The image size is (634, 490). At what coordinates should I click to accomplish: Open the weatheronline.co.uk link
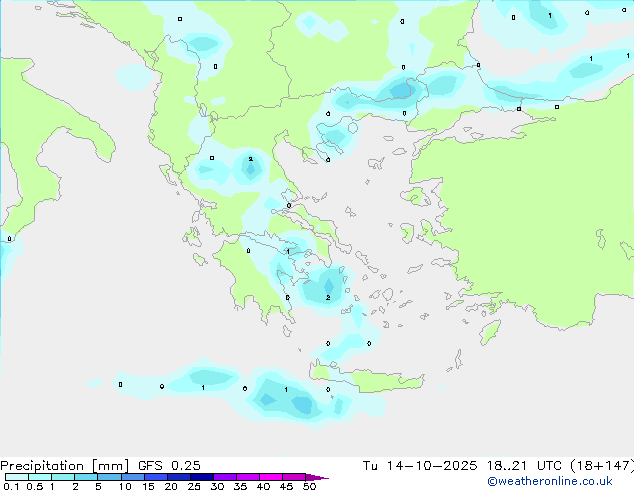[550, 481]
